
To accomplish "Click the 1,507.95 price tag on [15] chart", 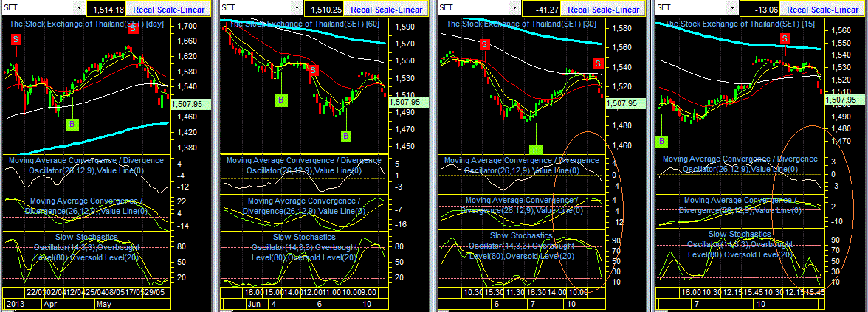I will click(x=844, y=100).
